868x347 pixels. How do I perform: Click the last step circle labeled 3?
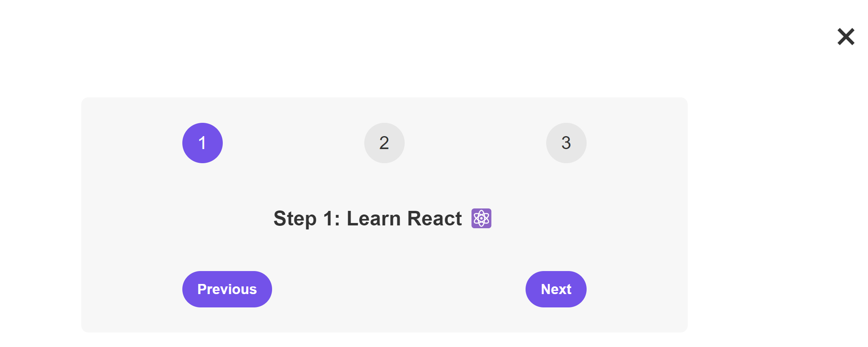coord(566,143)
